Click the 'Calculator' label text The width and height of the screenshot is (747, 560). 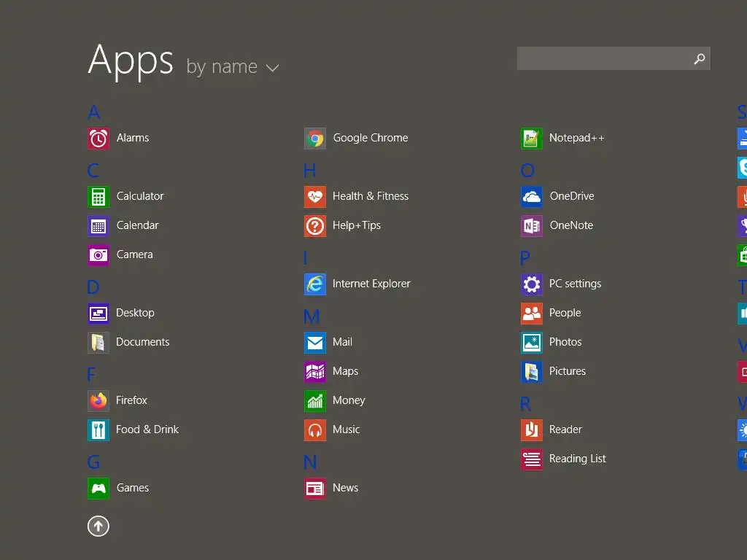click(x=140, y=196)
